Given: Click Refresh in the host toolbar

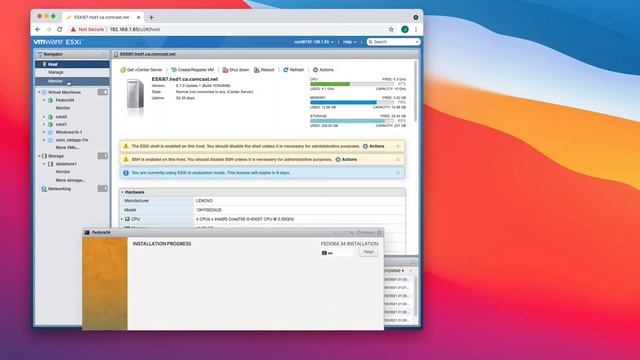Looking at the screenshot, I should [x=293, y=70].
